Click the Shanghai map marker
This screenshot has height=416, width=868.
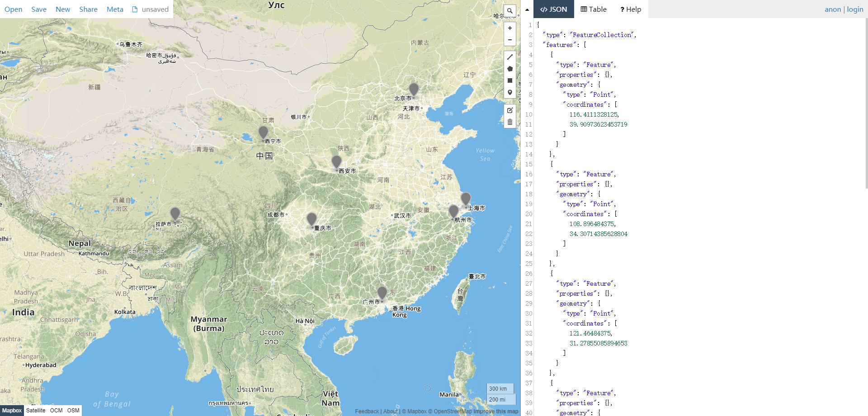(466, 199)
